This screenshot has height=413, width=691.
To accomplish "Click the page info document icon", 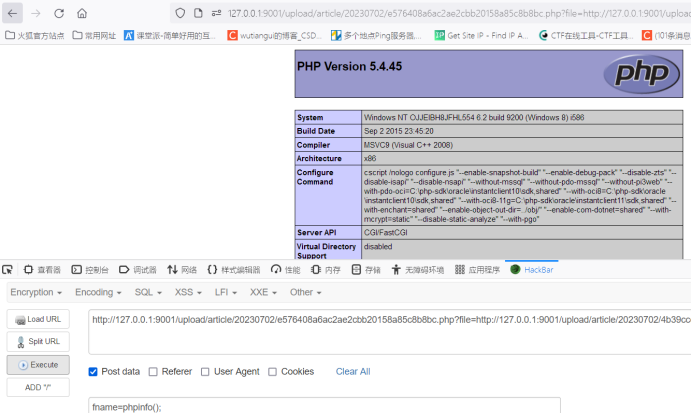I will (x=198, y=13).
